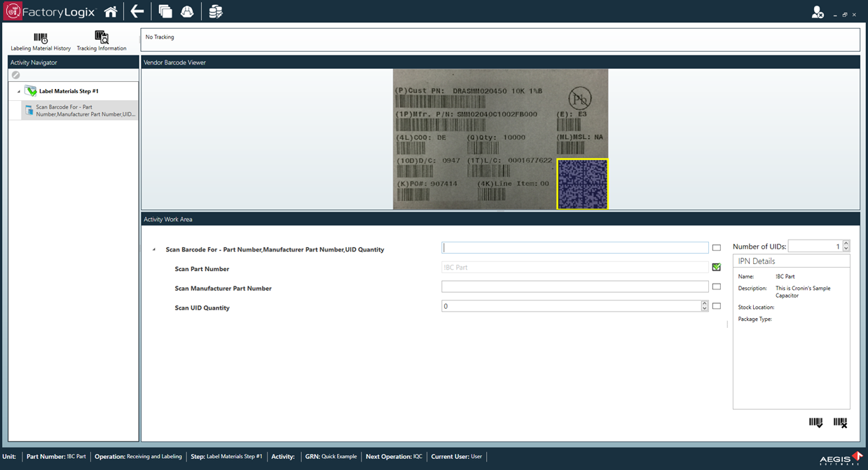
Task: Click the stacked documents toolbar icon
Action: 165,11
